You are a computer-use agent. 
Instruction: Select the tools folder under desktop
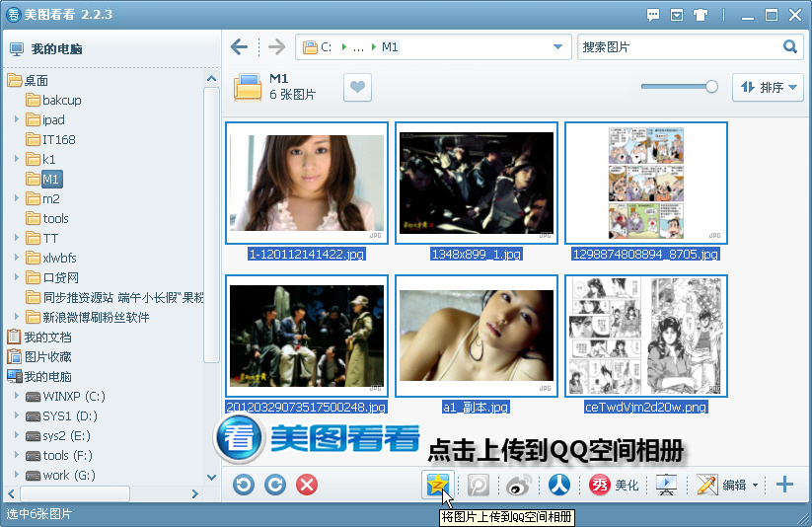47,219
